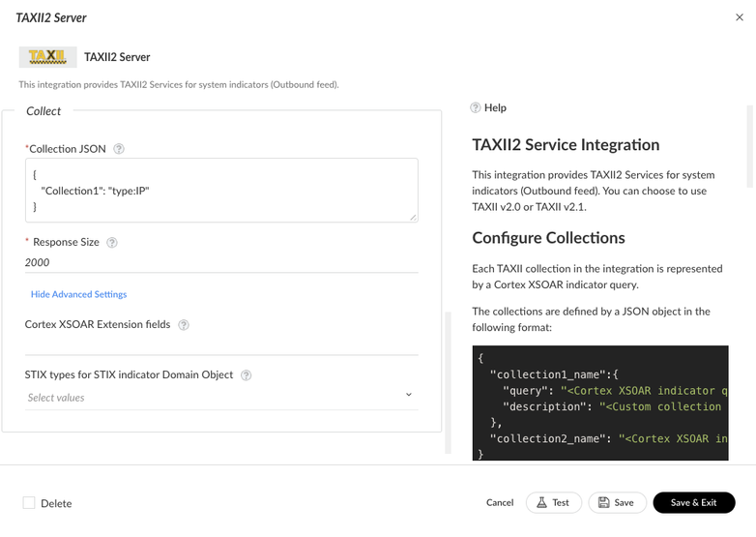Click the Save button
This screenshot has height=537, width=756.
(617, 503)
